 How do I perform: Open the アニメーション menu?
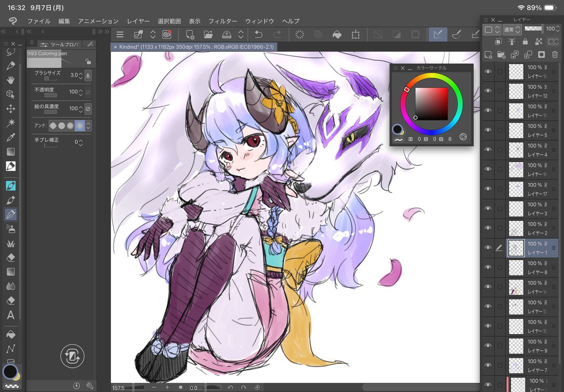coord(98,21)
